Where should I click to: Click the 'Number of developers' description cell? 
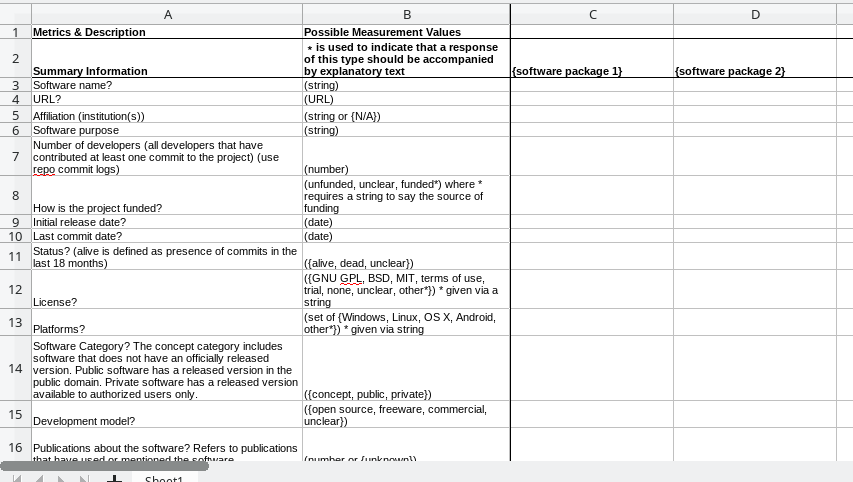[167, 157]
